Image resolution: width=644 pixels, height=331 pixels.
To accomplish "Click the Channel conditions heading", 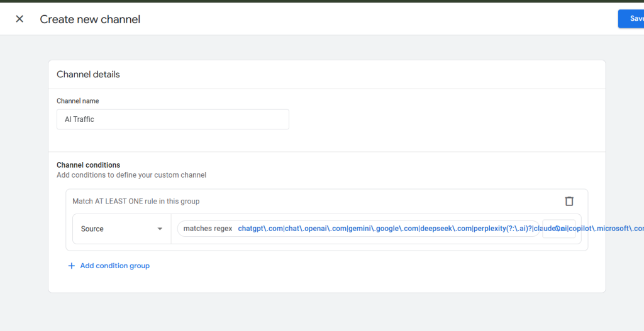I will tap(88, 165).
